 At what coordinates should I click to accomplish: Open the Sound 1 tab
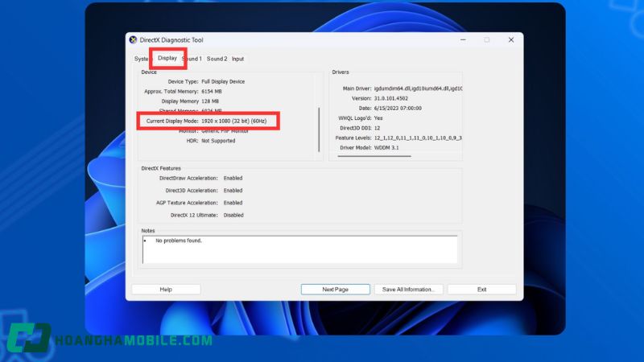coord(192,59)
